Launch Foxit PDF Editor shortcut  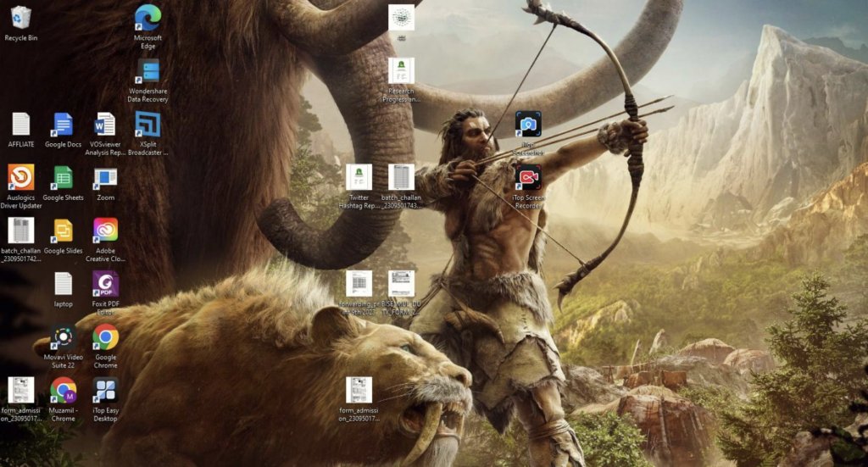click(x=105, y=293)
